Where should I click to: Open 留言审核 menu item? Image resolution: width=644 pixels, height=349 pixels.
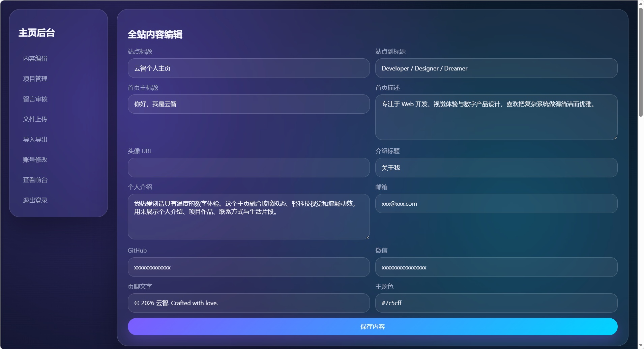pos(35,99)
